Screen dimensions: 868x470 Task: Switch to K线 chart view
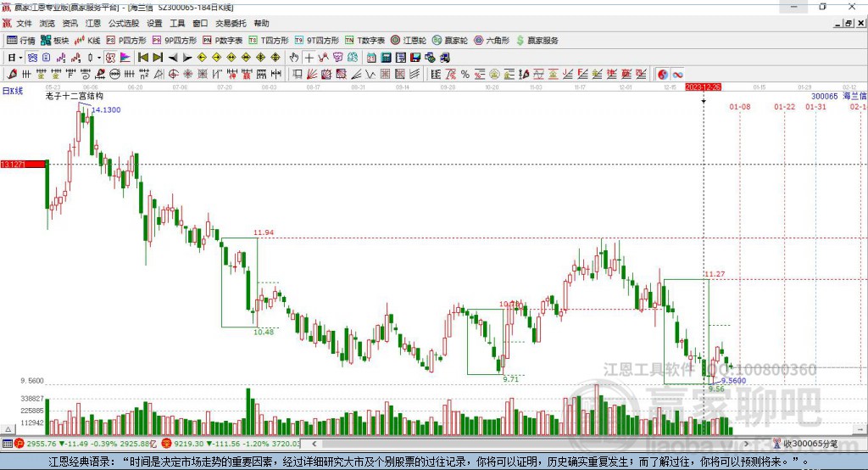click(x=87, y=41)
